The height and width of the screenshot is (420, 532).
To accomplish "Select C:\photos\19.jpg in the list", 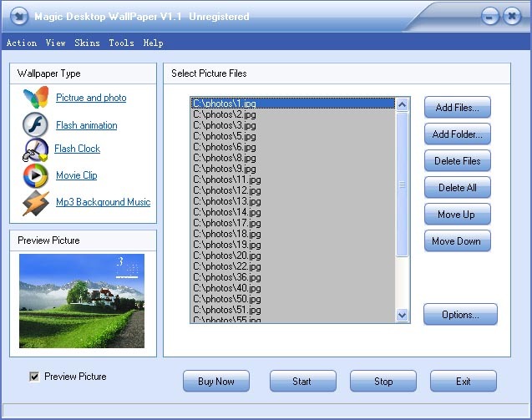I will coord(293,245).
